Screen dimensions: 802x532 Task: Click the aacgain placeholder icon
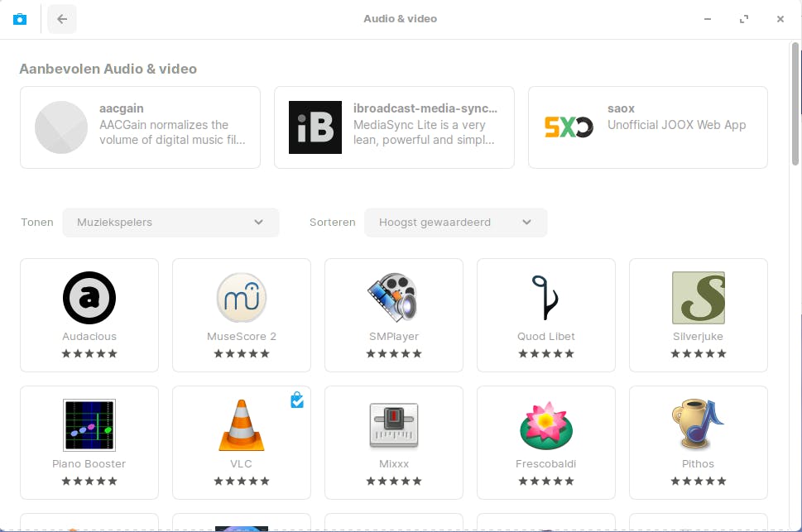coord(61,127)
